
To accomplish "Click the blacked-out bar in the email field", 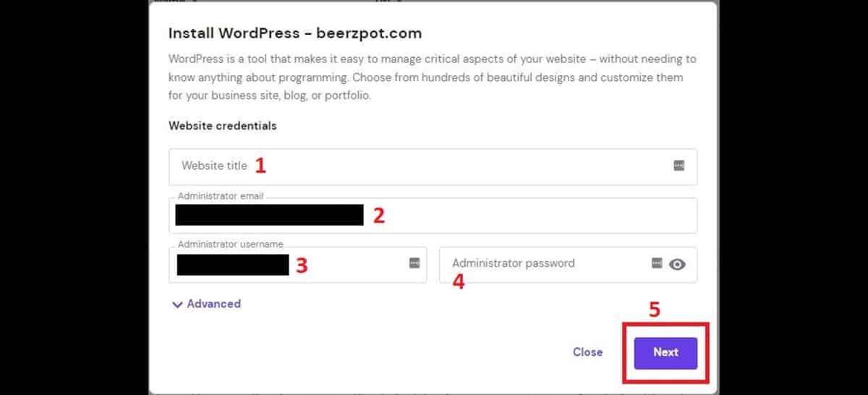I will click(269, 215).
